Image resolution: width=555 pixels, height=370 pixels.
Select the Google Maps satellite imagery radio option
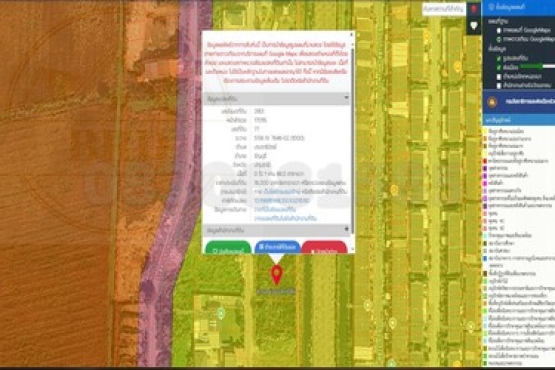tap(498, 39)
